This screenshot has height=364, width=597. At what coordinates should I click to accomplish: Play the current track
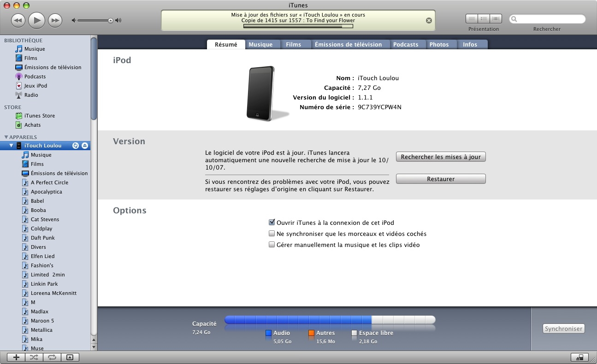pyautogui.click(x=36, y=20)
